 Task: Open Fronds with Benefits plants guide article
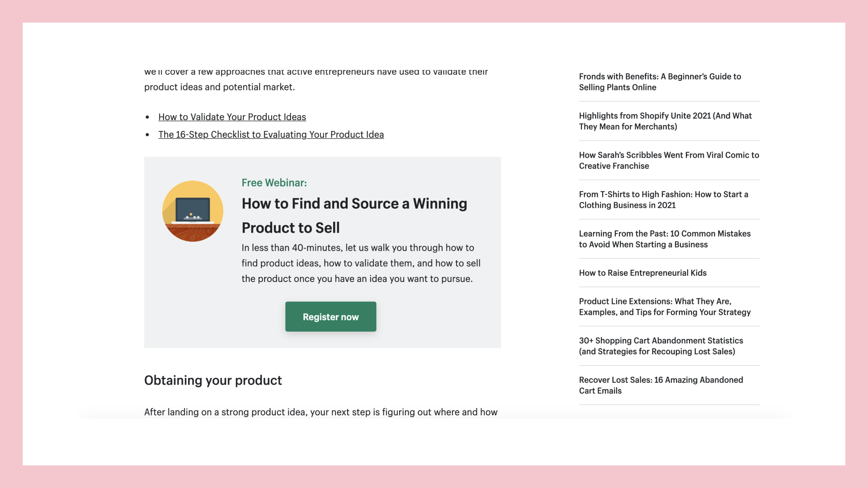point(660,82)
